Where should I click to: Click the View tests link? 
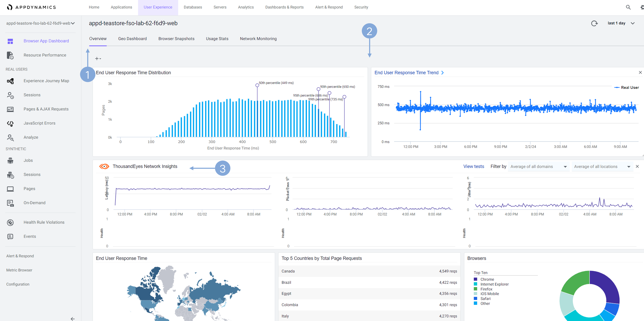coord(473,166)
